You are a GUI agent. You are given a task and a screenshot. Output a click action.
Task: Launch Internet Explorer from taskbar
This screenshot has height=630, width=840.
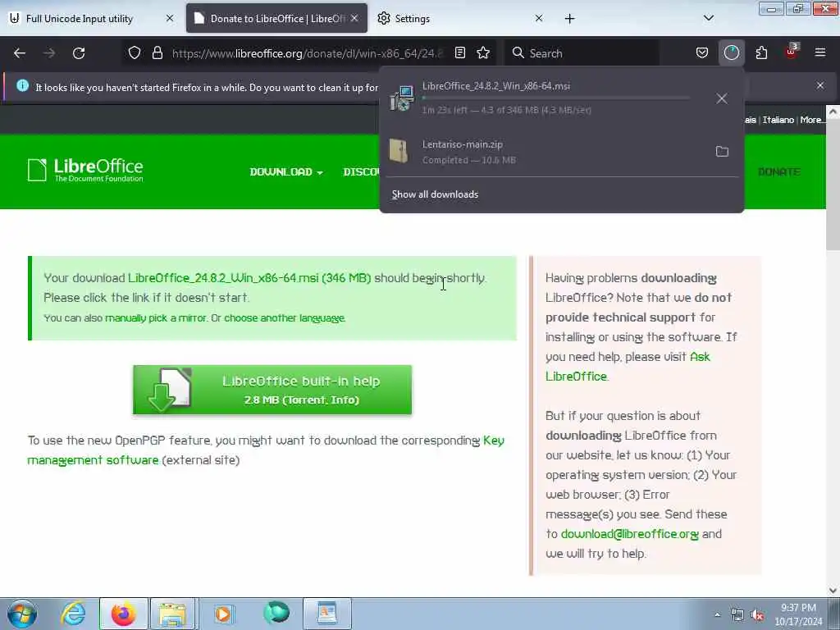pos(73,614)
